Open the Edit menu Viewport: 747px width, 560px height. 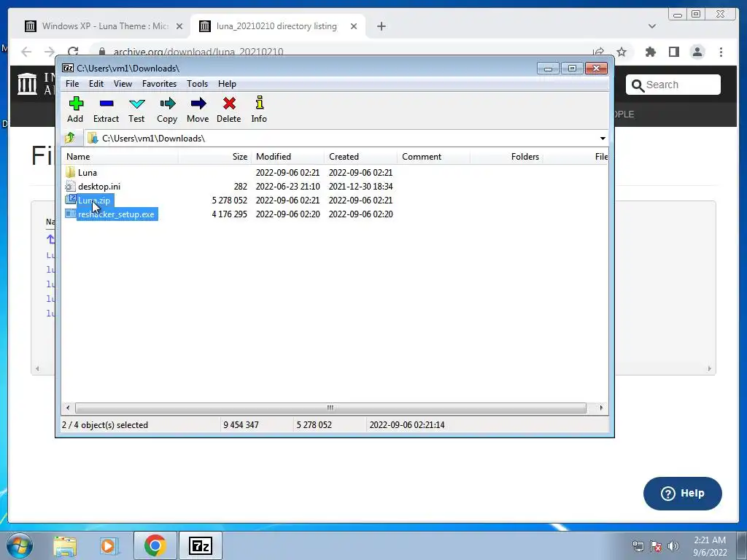click(96, 84)
